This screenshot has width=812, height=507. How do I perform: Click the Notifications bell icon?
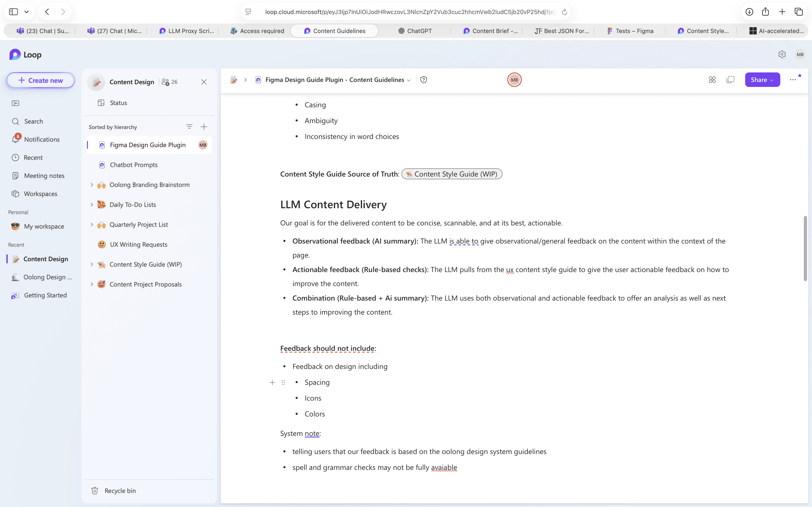pos(15,139)
